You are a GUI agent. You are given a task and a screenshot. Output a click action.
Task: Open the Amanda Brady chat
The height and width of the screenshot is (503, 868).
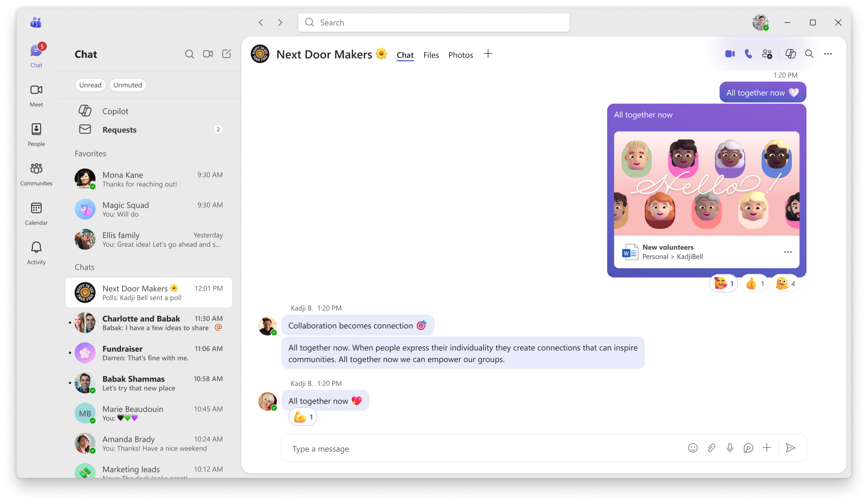coord(149,443)
